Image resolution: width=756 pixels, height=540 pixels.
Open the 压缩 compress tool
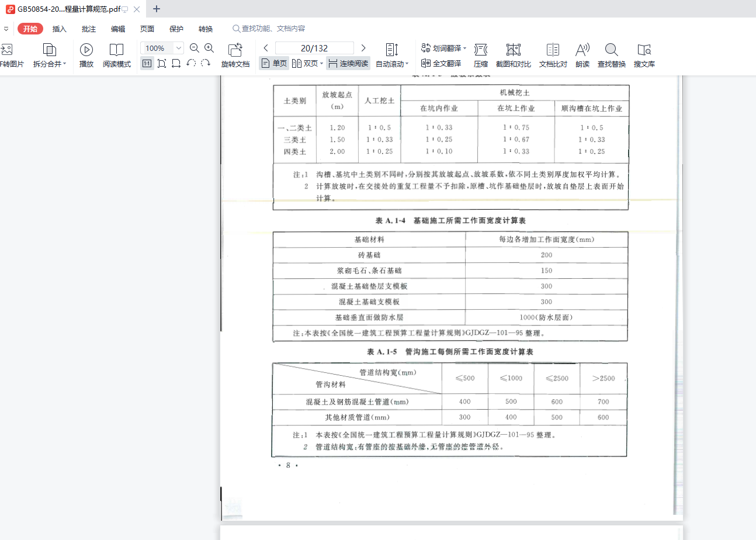coord(481,56)
